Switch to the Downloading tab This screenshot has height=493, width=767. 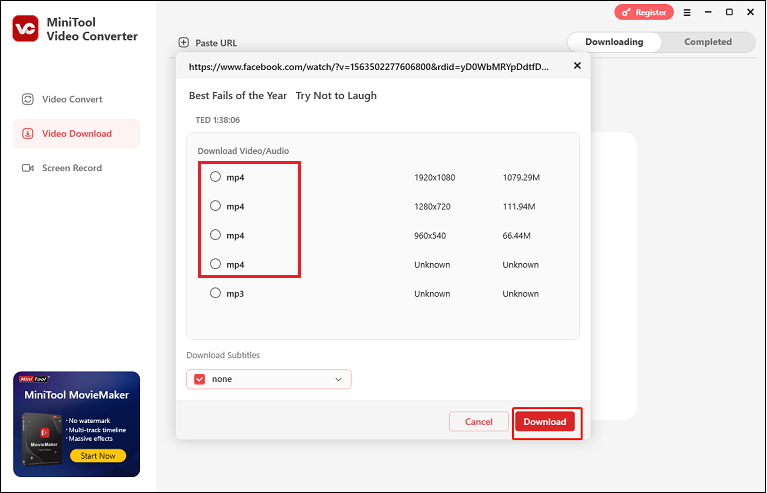(614, 42)
